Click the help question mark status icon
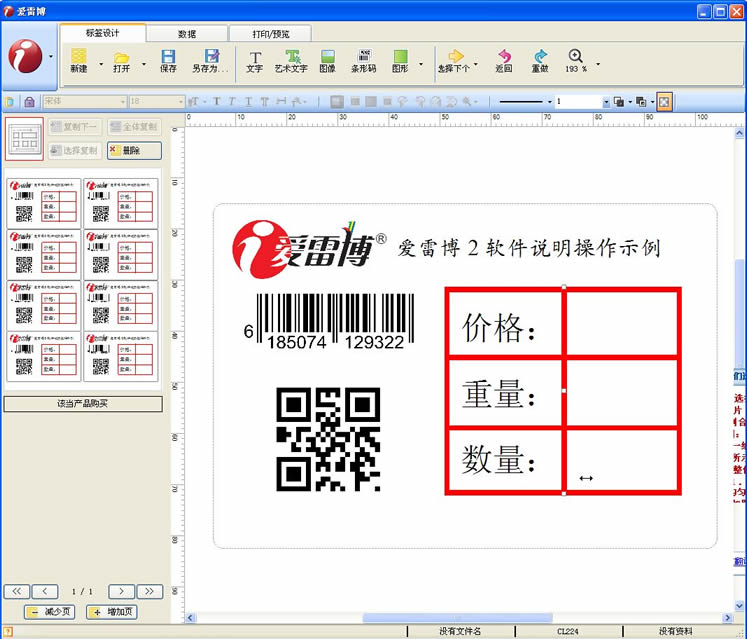The width and height of the screenshot is (747, 639). click(7, 632)
